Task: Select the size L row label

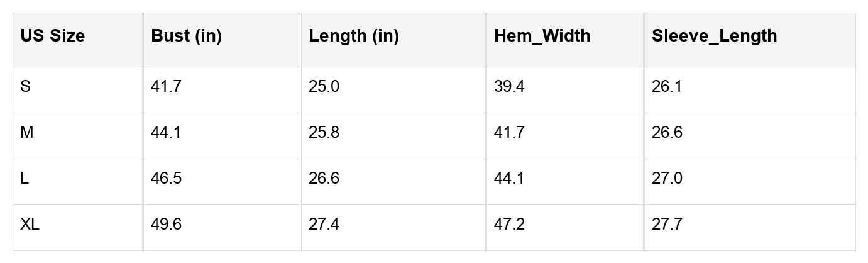Action: 25,179
